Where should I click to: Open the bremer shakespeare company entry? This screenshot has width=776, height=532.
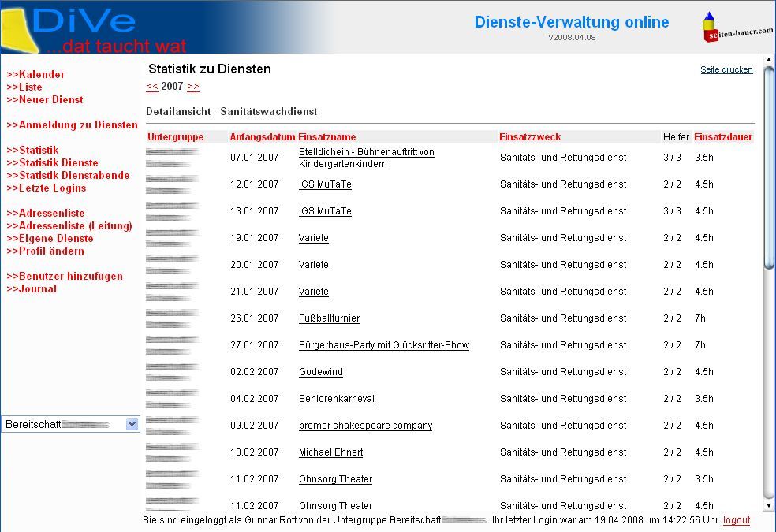365,426
